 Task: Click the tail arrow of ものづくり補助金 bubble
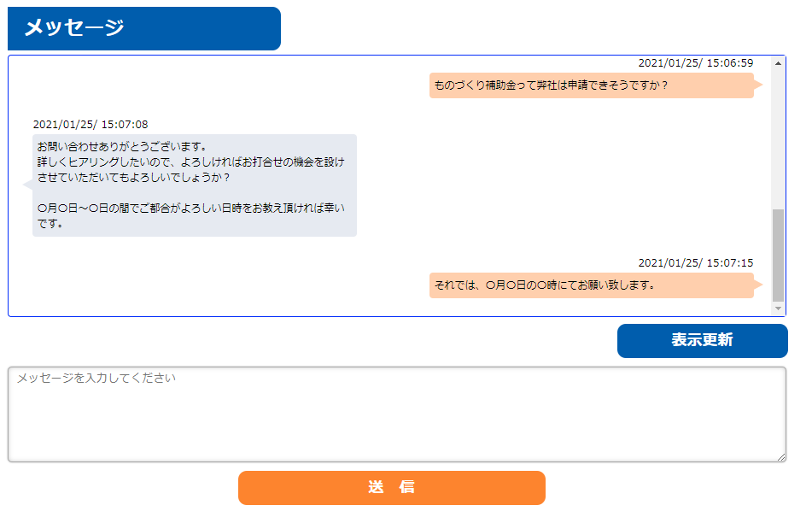click(x=757, y=85)
